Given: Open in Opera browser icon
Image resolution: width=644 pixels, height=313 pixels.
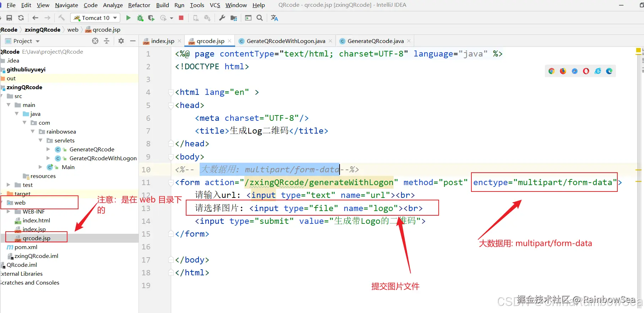Looking at the screenshot, I should (x=586, y=71).
